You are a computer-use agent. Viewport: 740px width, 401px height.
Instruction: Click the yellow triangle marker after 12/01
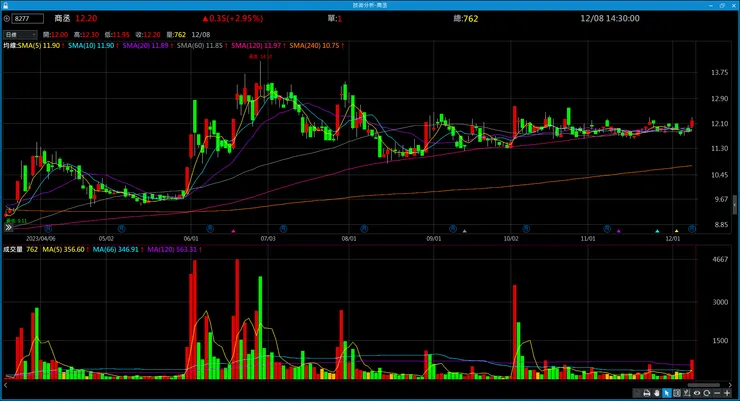pos(676,231)
